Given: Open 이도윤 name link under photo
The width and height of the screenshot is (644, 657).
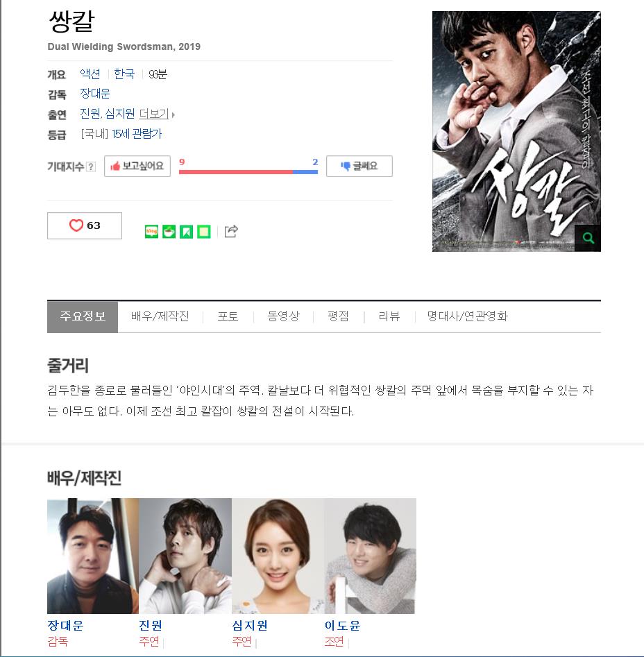Looking at the screenshot, I should pyautogui.click(x=342, y=625).
